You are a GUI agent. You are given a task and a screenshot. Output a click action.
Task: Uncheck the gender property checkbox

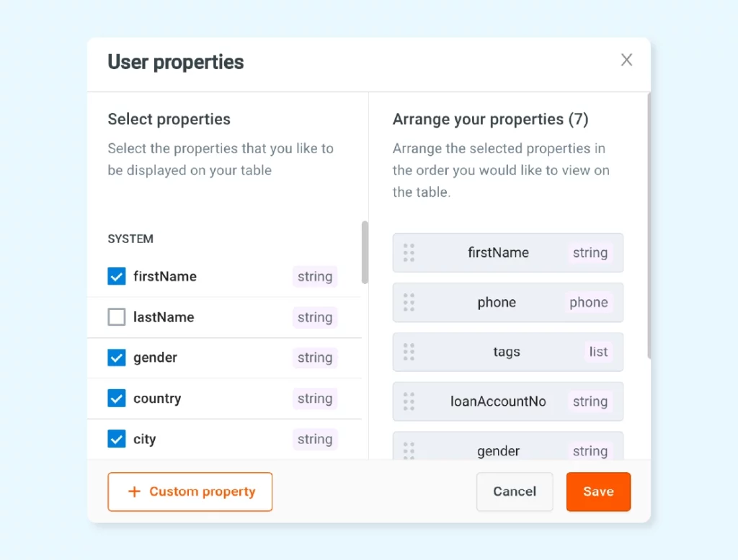(117, 357)
